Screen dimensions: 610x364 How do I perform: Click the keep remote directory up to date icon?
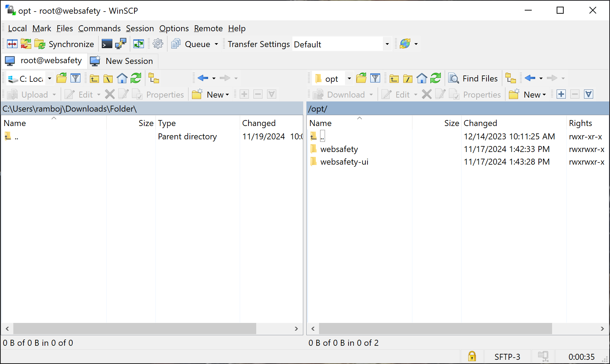click(139, 44)
